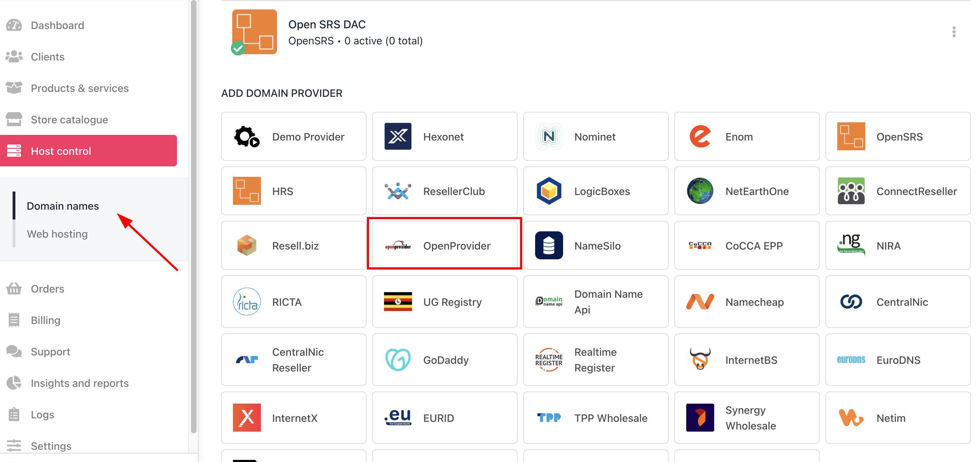
Task: Click the UG Registry flag icon
Action: [398, 302]
